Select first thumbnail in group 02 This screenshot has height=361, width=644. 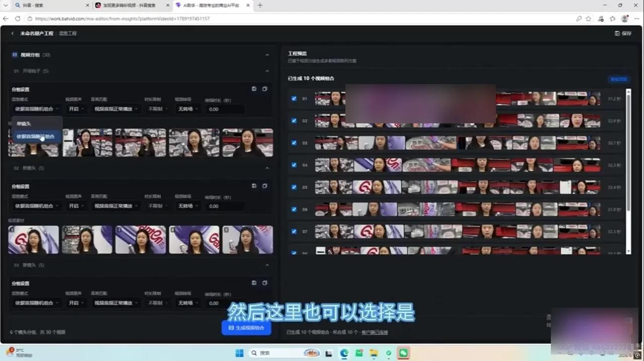[33, 240]
